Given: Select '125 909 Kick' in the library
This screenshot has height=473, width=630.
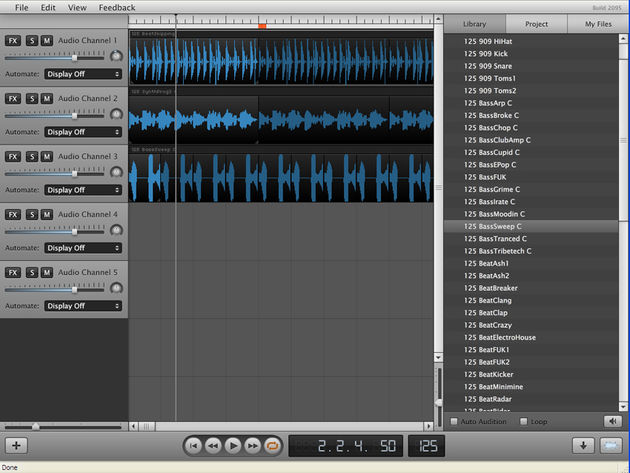Looking at the screenshot, I should coord(531,54).
